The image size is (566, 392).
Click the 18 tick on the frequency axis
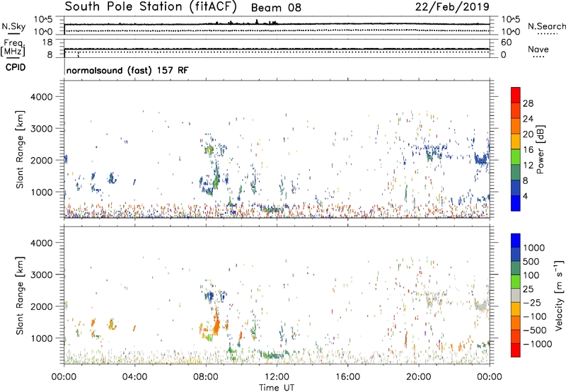[47, 42]
